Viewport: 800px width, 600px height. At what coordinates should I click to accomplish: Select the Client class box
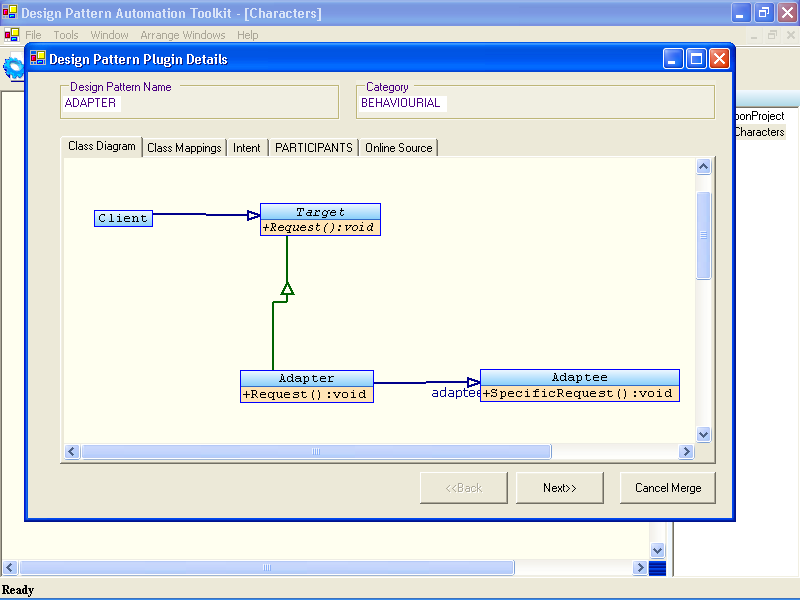click(x=123, y=218)
